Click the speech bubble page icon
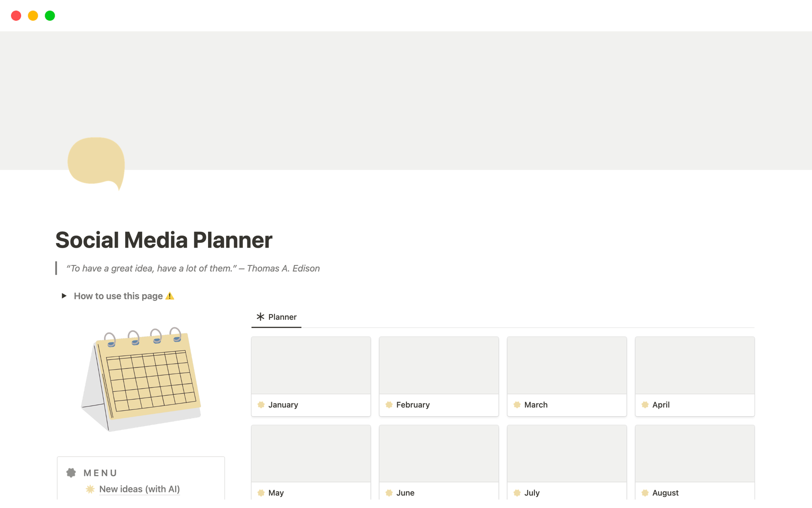Viewport: 812px width, 508px height. coord(96,163)
